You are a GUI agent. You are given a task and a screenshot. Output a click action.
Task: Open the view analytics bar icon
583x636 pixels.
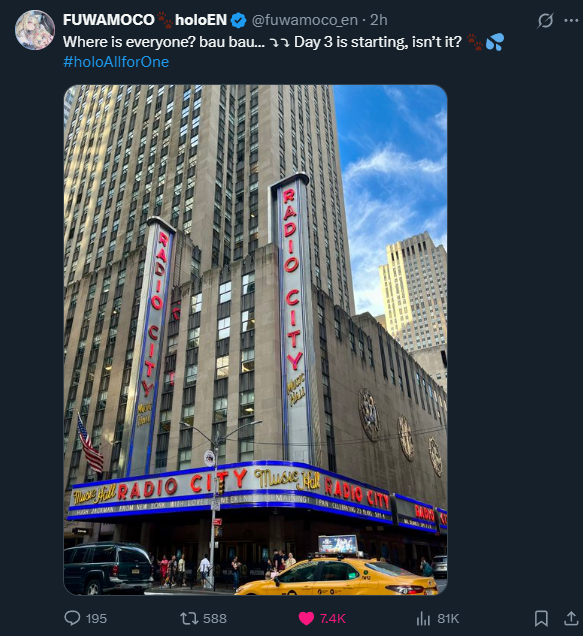click(423, 619)
